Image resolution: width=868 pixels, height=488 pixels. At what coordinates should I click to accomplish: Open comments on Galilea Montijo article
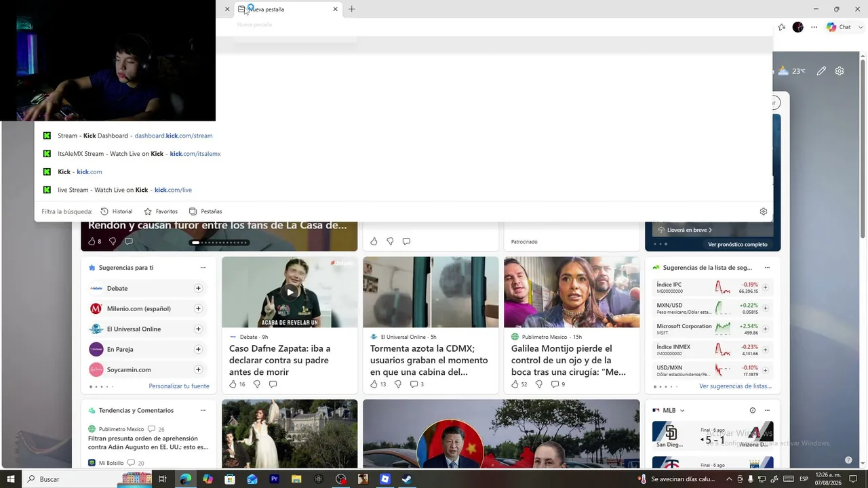tap(557, 384)
